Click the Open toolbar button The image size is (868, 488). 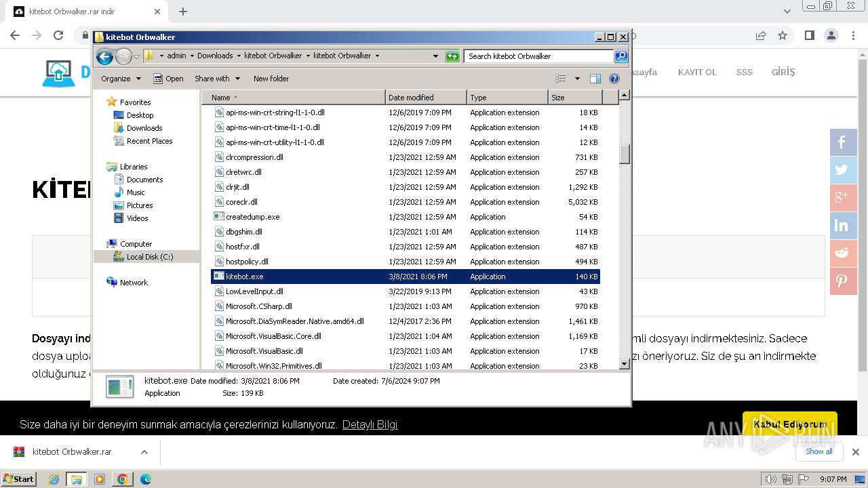tap(168, 79)
